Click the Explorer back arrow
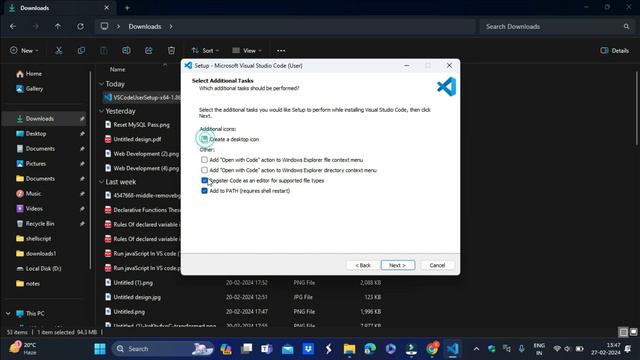This screenshot has width=640, height=360. pyautogui.click(x=13, y=27)
